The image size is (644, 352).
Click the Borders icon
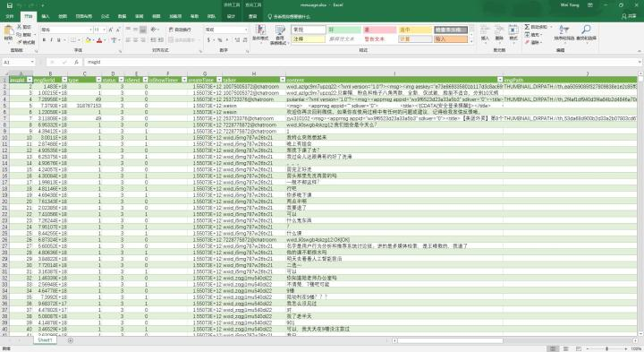[x=72, y=40]
